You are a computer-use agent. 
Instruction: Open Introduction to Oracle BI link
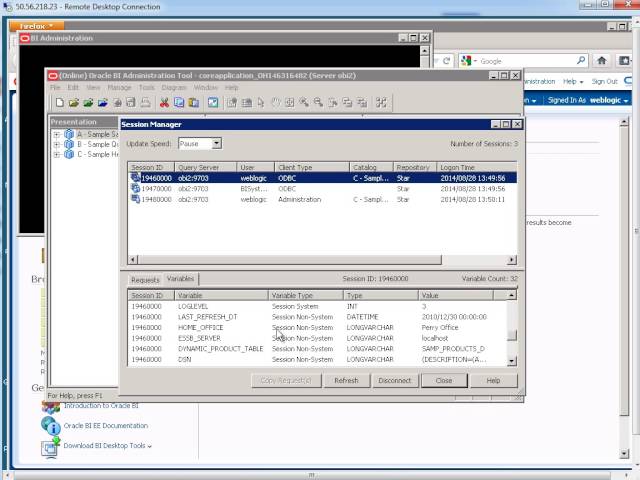tap(101, 405)
